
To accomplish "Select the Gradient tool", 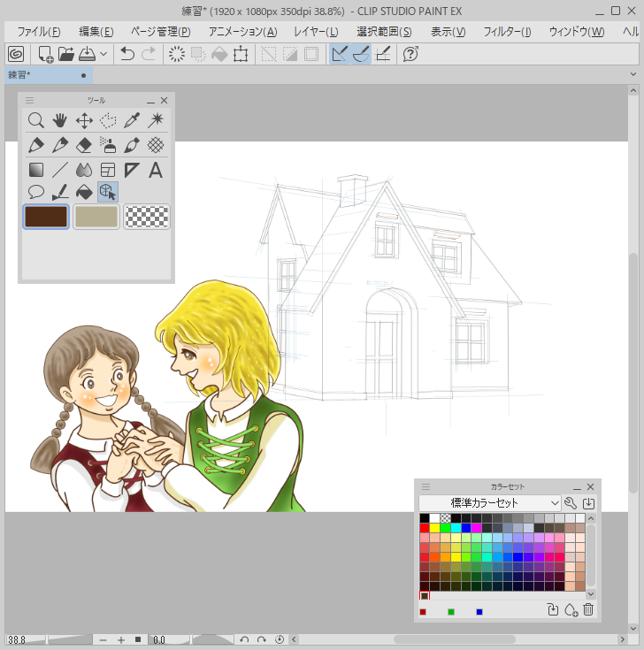I will 36,170.
